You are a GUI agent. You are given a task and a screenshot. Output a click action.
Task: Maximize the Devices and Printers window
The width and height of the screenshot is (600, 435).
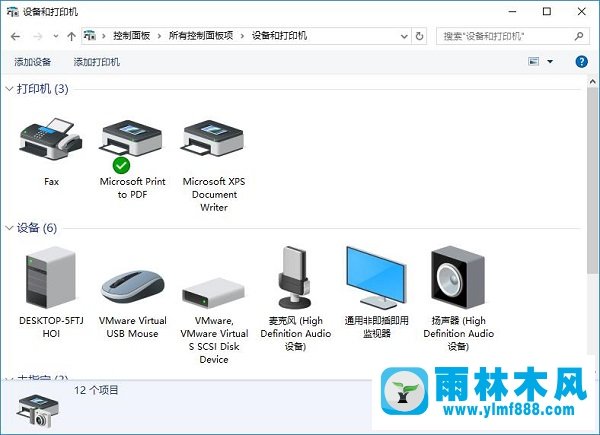tap(547, 11)
